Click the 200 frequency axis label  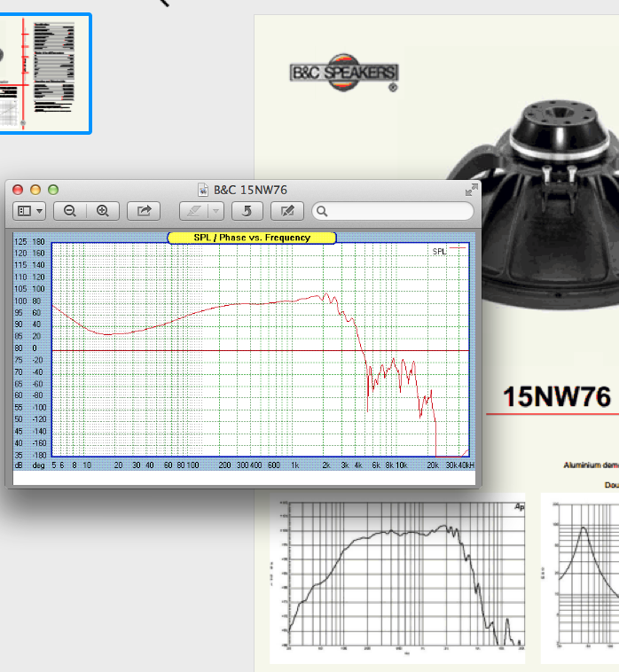click(x=224, y=465)
